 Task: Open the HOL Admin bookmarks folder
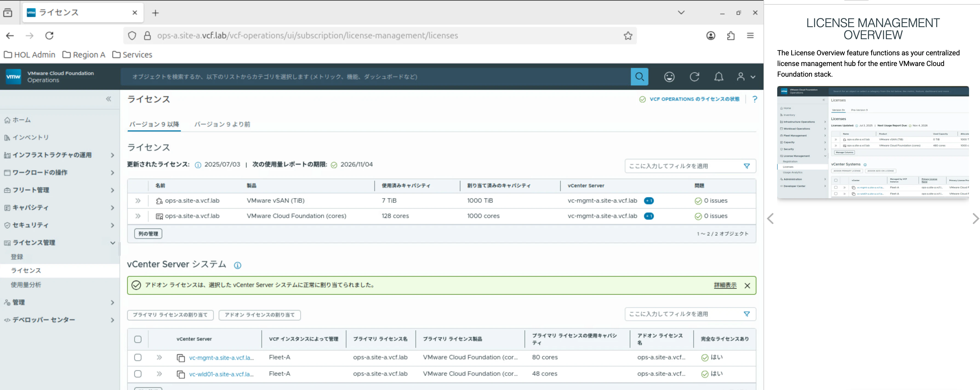pos(30,55)
